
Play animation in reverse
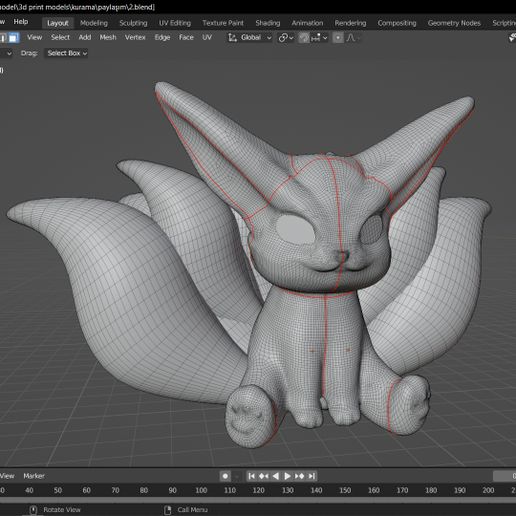(275, 476)
